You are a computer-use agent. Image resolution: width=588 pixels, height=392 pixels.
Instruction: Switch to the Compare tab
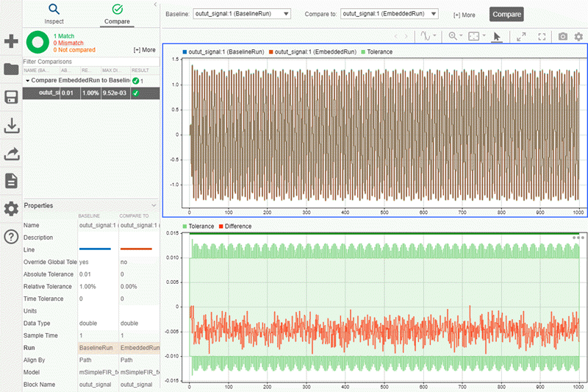[117, 13]
